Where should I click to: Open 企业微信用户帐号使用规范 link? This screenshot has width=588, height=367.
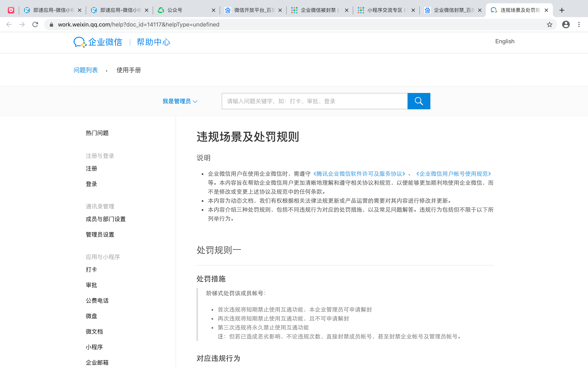pyautogui.click(x=453, y=174)
